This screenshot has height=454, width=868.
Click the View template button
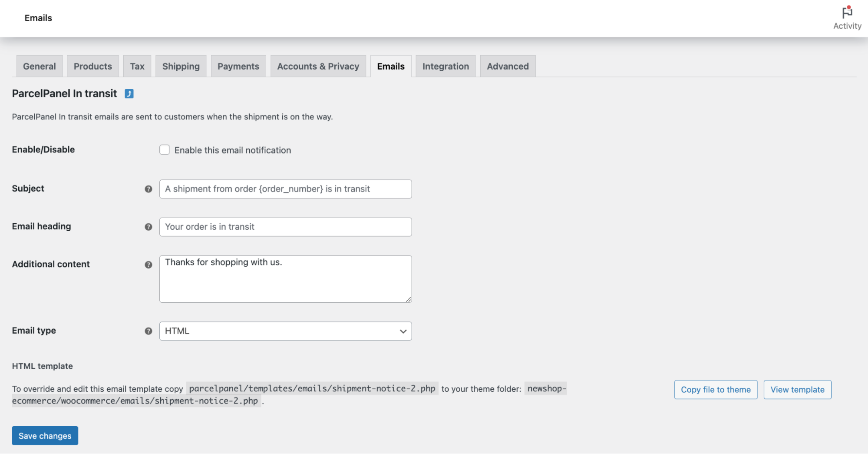coord(797,390)
